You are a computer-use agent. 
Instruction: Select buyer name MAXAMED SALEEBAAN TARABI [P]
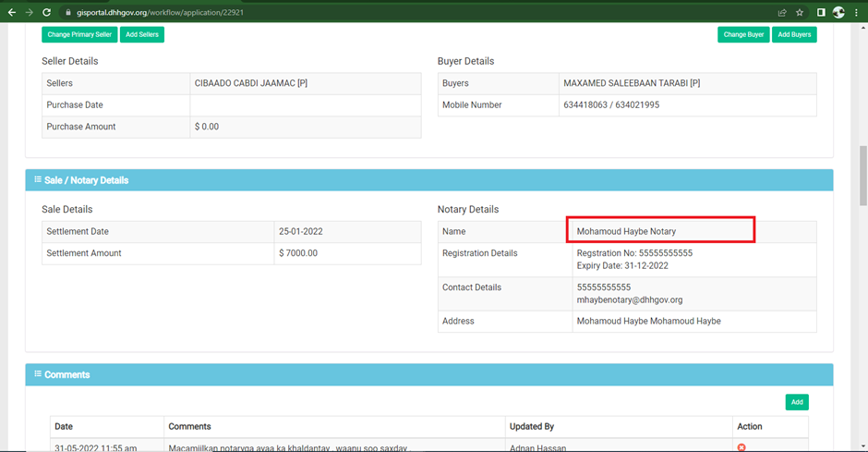click(x=632, y=83)
